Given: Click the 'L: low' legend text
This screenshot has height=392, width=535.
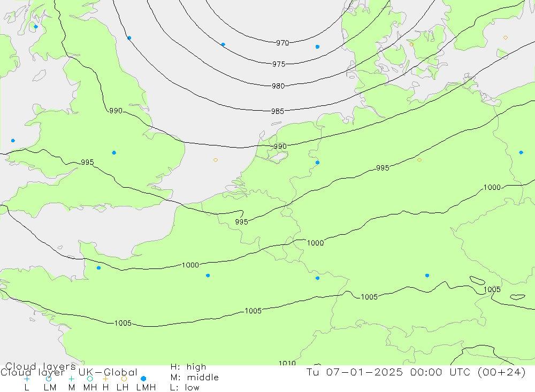Looking at the screenshot, I should coord(185,388).
